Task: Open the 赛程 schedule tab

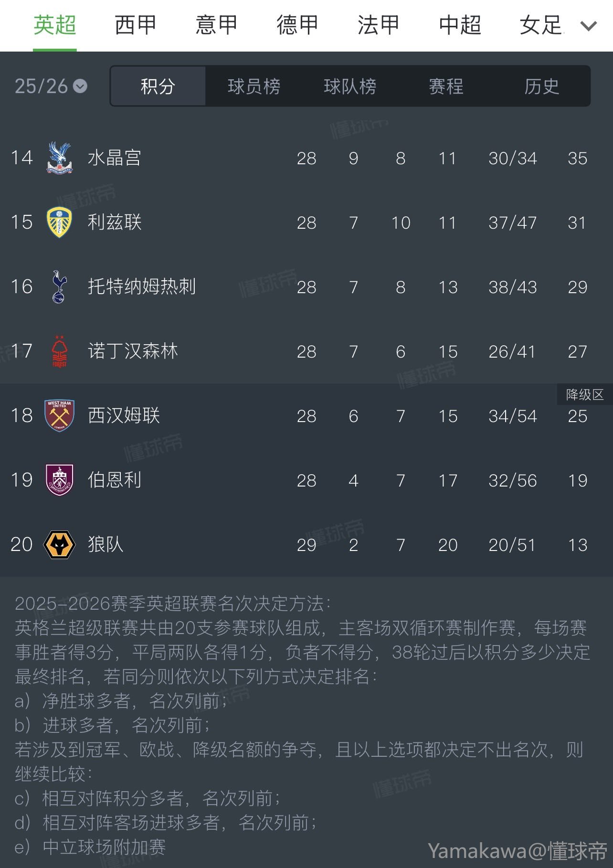Action: [446, 86]
